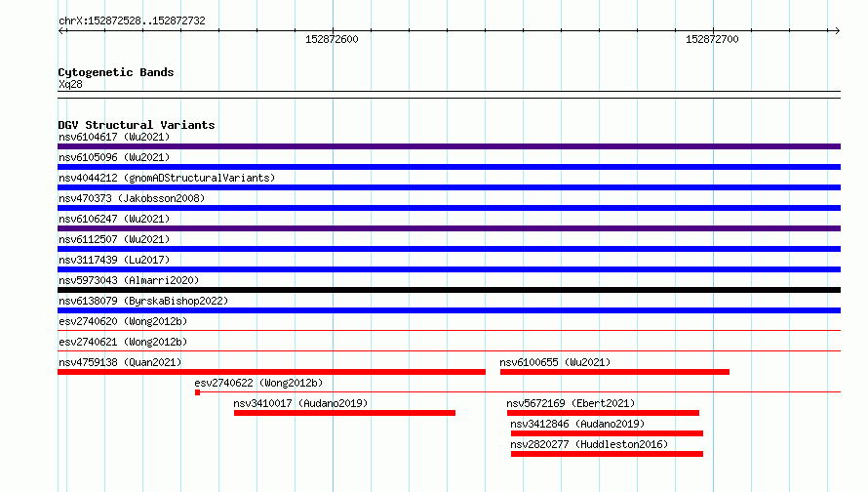Select the red bar under nsv5672169
Screen dimensions: 868x492
click(x=603, y=413)
